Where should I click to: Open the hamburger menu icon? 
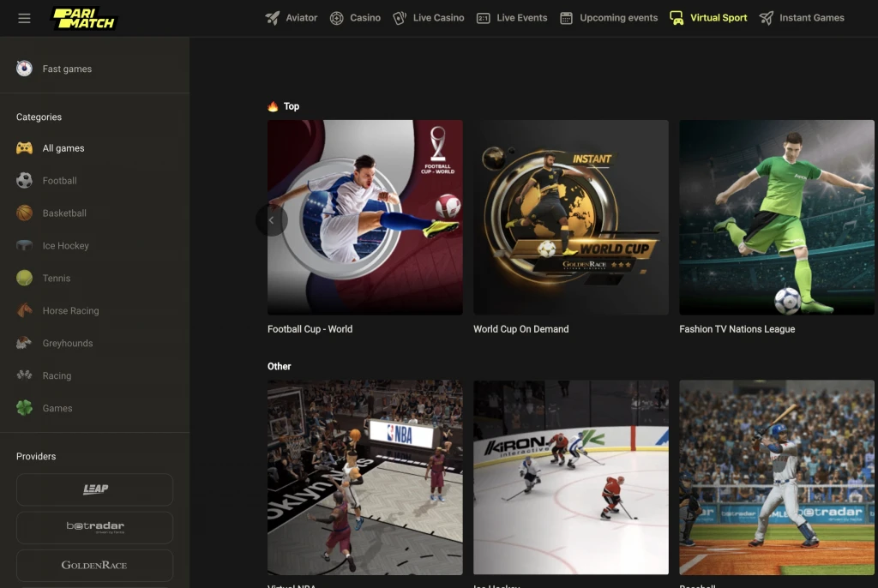pos(24,18)
